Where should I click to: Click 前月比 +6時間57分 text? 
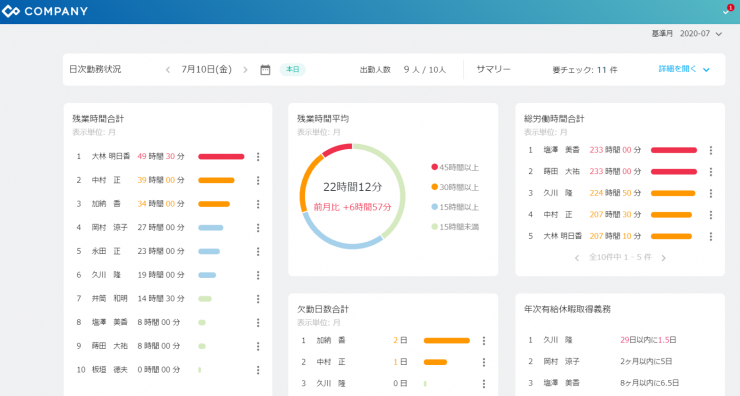(x=352, y=207)
